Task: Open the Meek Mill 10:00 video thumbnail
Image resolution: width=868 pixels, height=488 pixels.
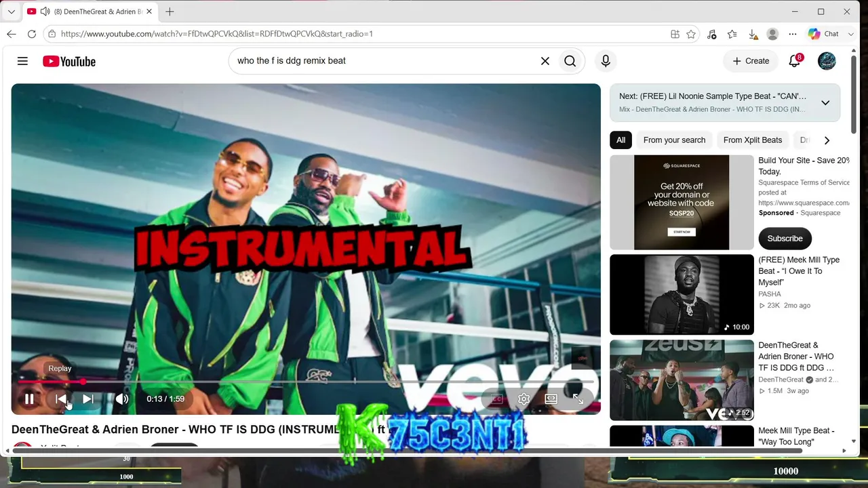Action: point(682,295)
